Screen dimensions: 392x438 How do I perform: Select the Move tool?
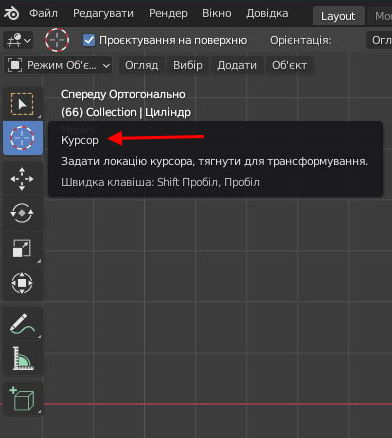pyautogui.click(x=22, y=179)
